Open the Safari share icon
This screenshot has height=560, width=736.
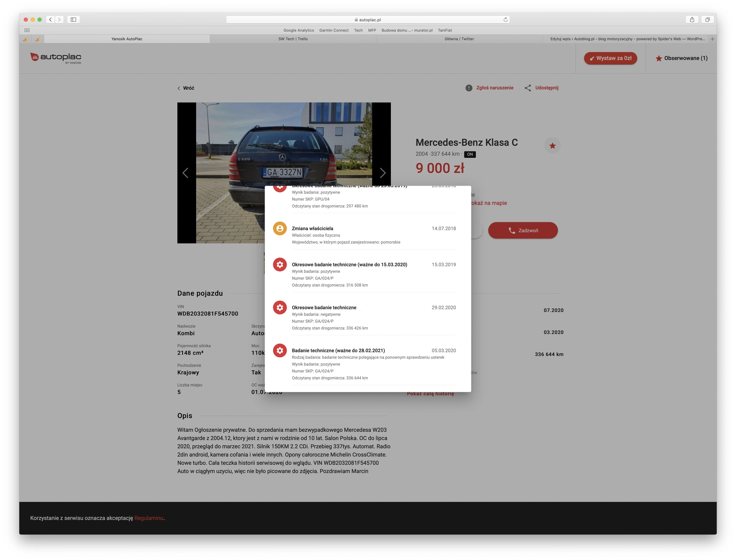[x=692, y=19]
